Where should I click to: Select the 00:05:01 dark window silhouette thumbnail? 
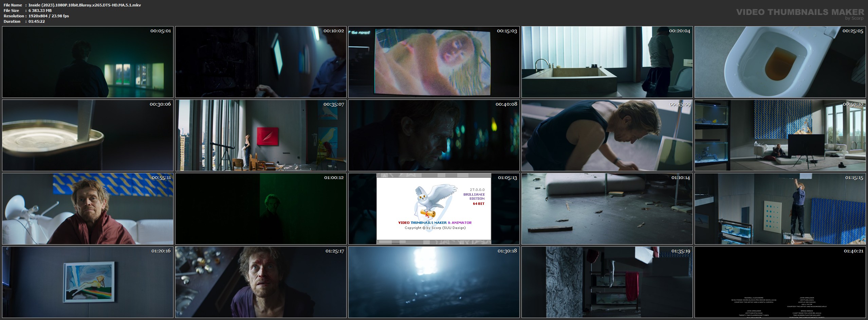point(88,62)
